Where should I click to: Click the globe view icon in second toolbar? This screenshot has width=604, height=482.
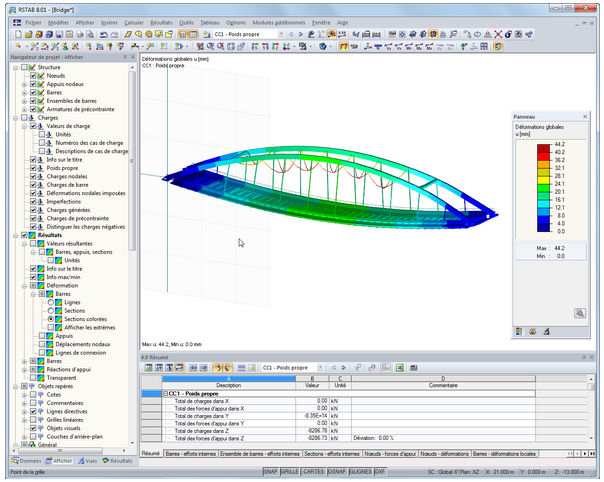(322, 47)
